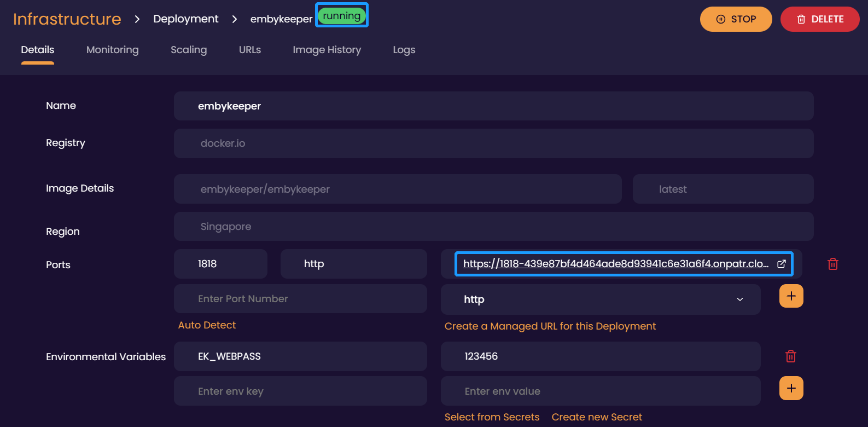Click the env value field 123456
The width and height of the screenshot is (868, 427).
[601, 356]
